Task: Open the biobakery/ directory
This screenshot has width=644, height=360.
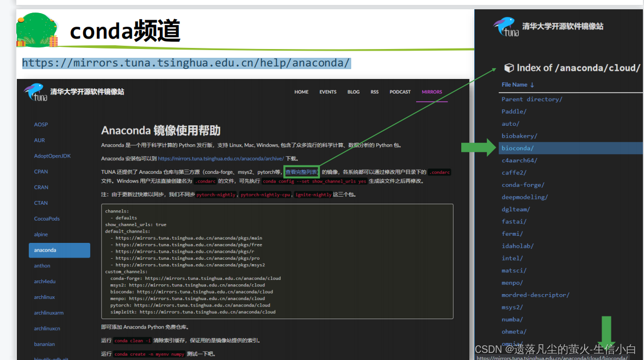Action: pos(519,136)
